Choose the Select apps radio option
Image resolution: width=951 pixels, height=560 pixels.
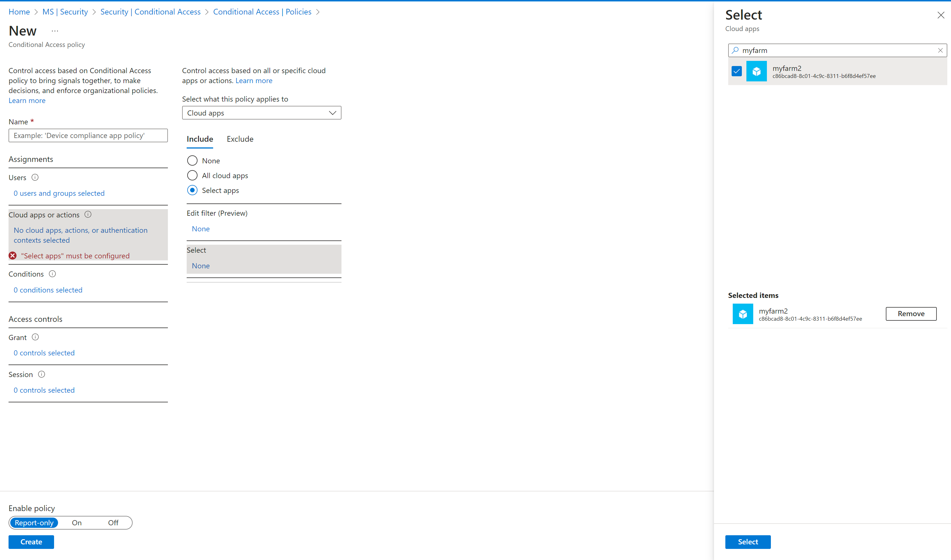pyautogui.click(x=192, y=190)
